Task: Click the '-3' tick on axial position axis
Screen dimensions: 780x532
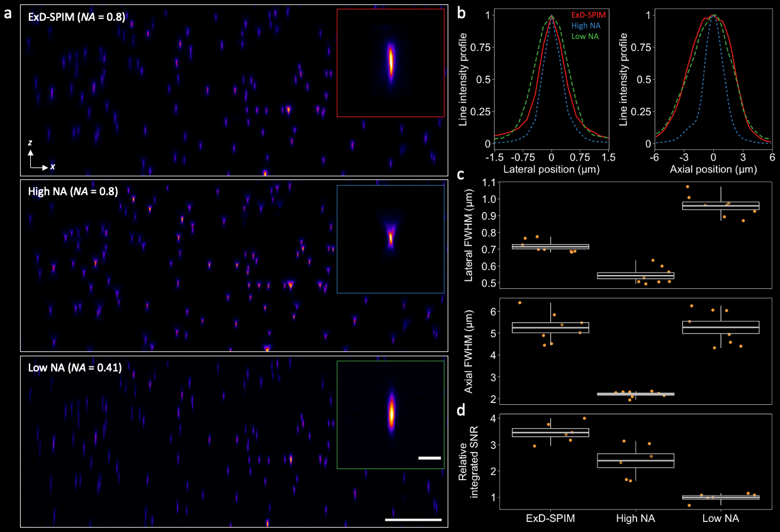Action: 683,156
